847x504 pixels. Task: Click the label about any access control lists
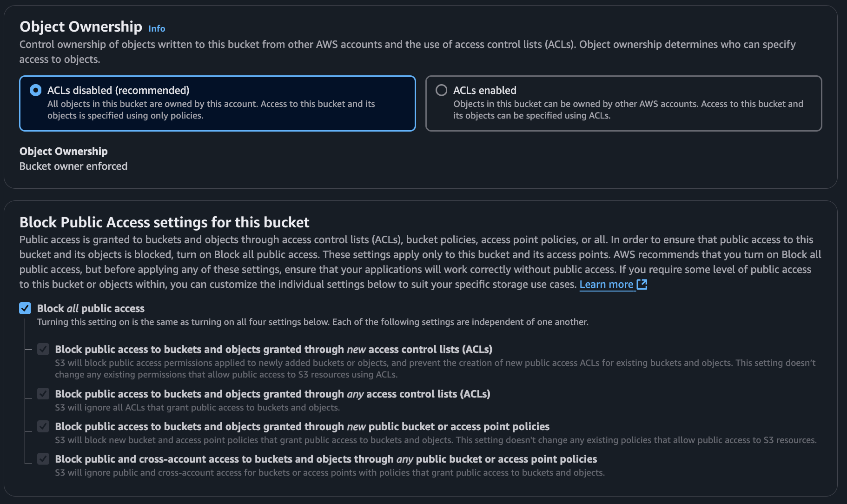click(x=272, y=394)
